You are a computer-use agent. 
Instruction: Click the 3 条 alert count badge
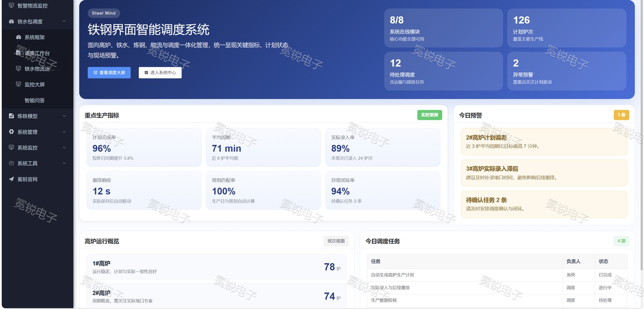point(621,115)
